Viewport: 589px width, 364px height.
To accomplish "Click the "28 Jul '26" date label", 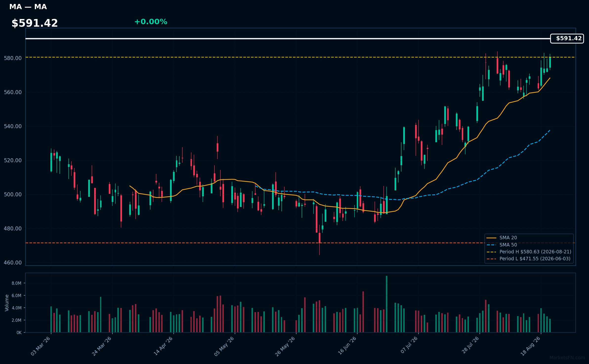I will pos(470,345).
